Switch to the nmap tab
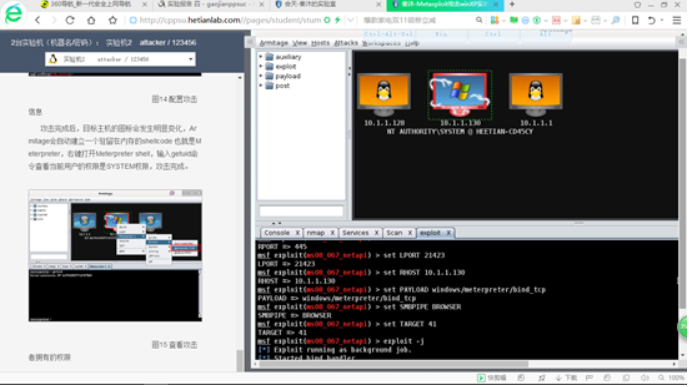 pyautogui.click(x=315, y=233)
